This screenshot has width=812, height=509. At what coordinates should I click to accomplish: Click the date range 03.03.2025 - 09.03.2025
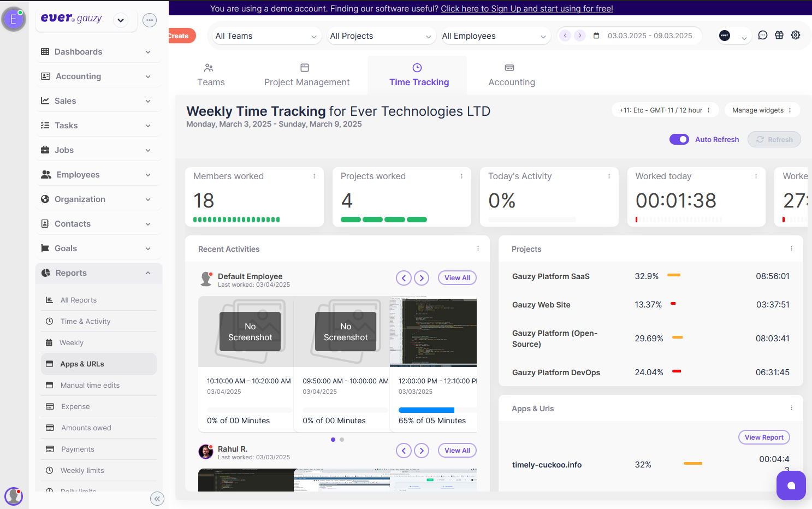[x=650, y=35]
